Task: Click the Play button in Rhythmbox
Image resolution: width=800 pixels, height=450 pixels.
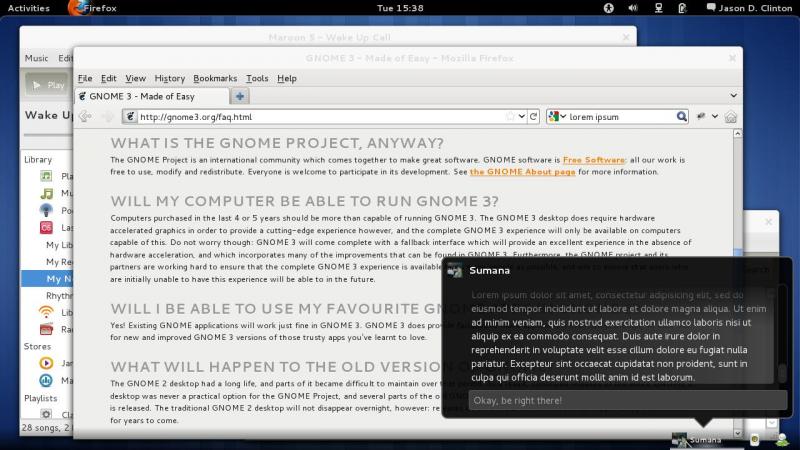Action: (x=48, y=85)
